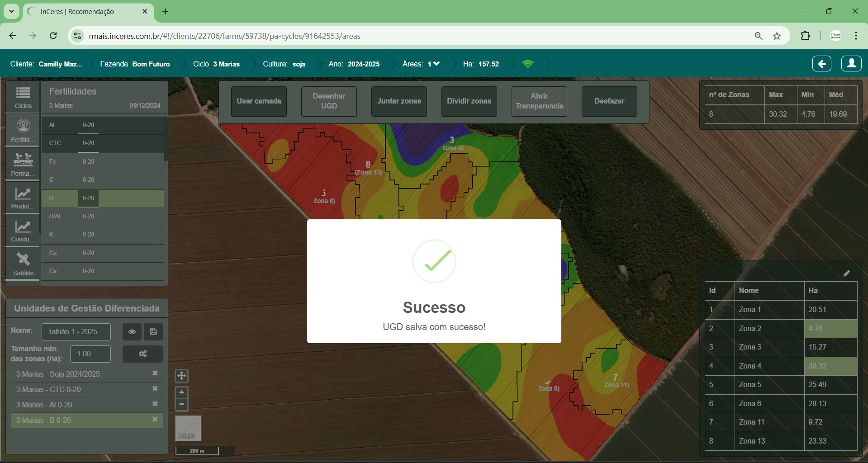
Task: Select Zona 4 row in zone table
Action: [x=781, y=366]
